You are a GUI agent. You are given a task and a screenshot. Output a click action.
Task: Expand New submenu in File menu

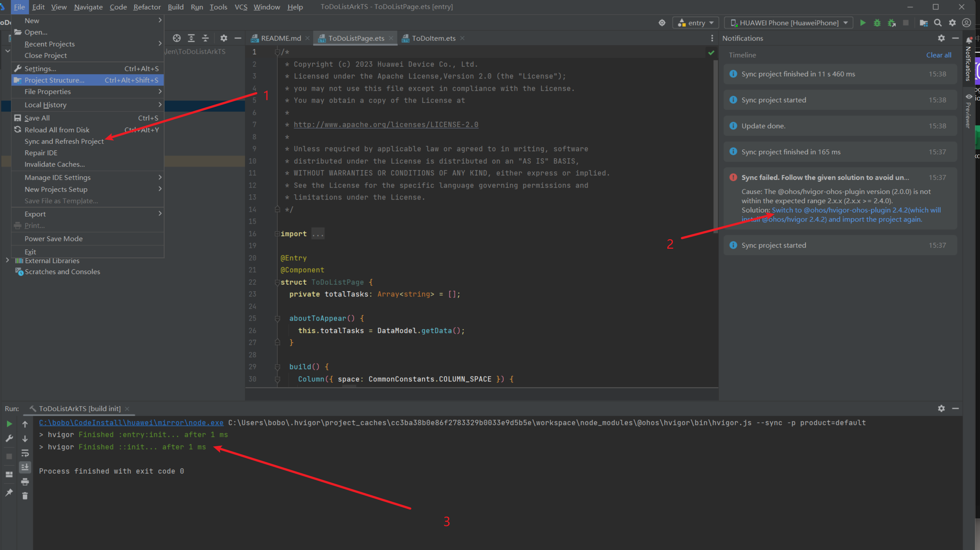[88, 21]
